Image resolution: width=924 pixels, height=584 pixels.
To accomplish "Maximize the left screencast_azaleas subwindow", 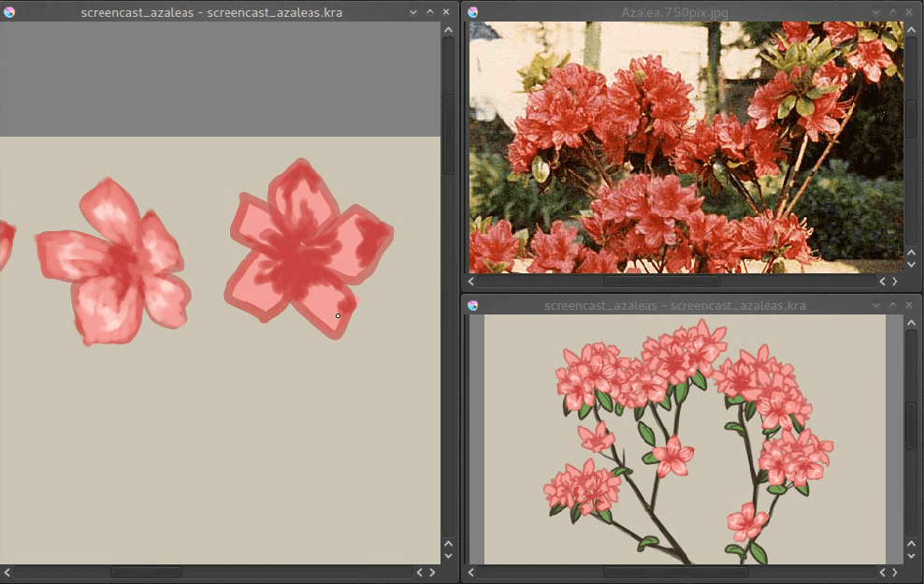I will point(429,12).
